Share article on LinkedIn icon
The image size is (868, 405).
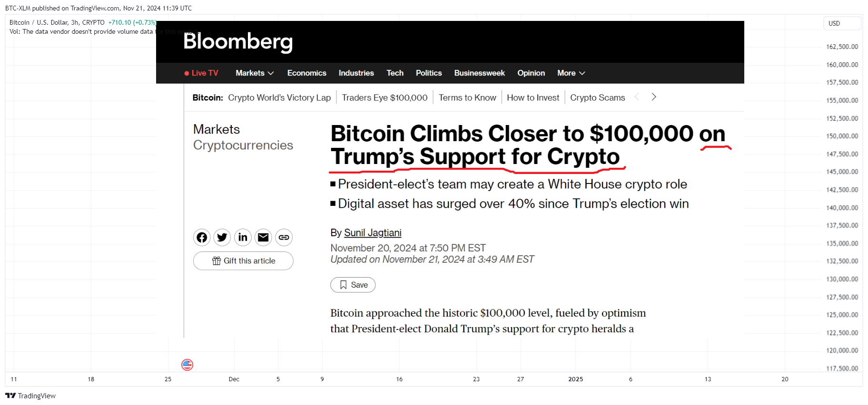pos(243,237)
